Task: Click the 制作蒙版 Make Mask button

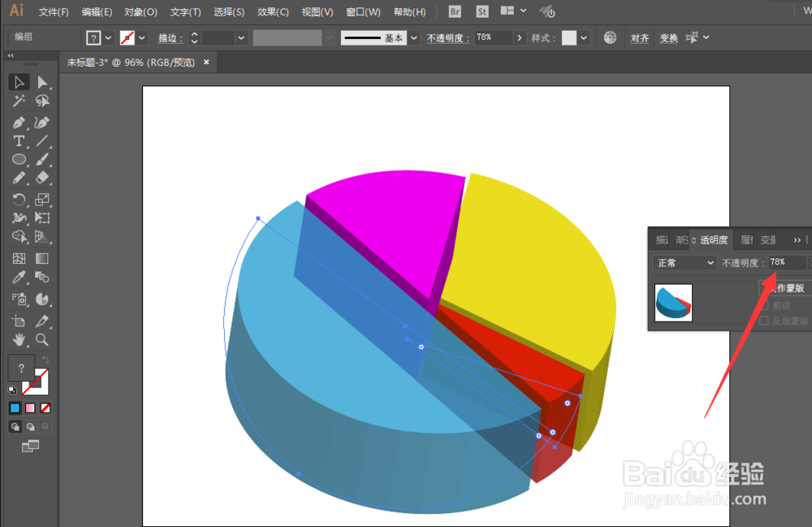Action: click(x=784, y=288)
